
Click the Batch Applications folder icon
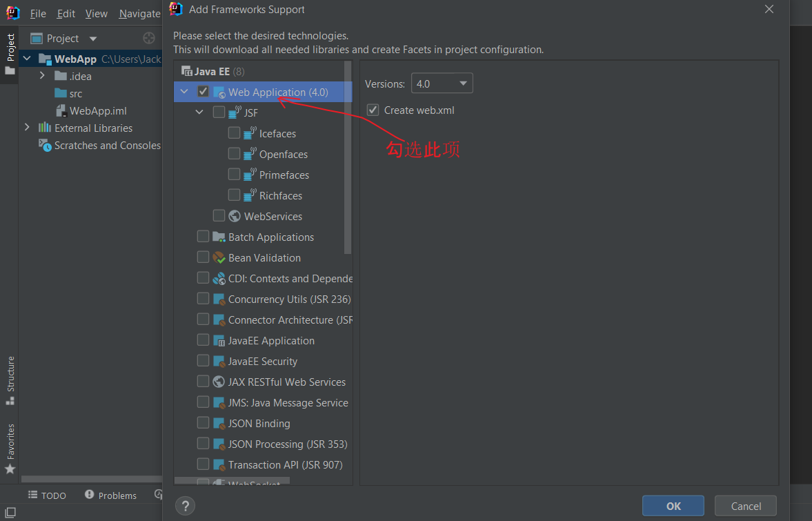[x=219, y=237]
